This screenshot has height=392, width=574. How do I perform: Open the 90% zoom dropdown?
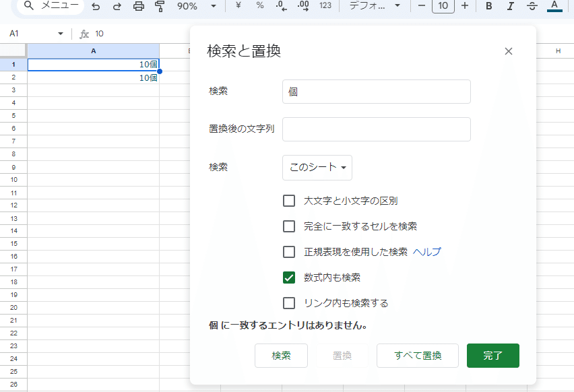197,6
